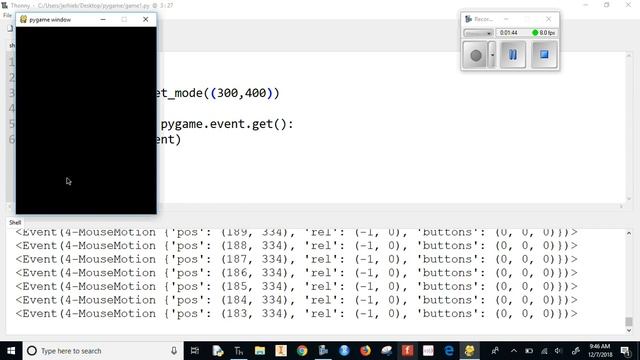
Task: Show hidden system tray icons
Action: [x=513, y=351]
